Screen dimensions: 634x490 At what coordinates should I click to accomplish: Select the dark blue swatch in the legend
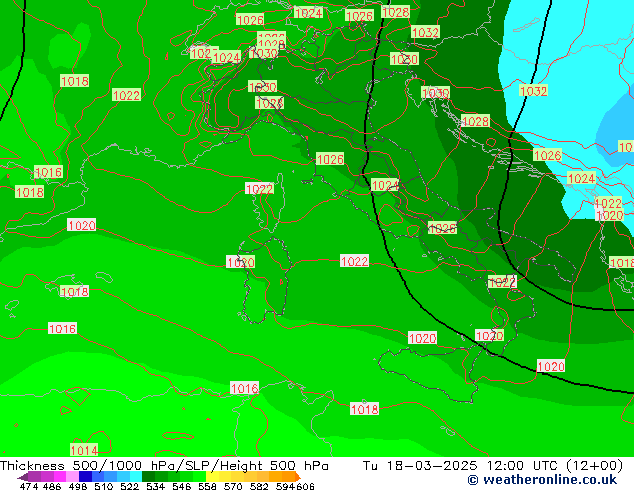[85, 477]
